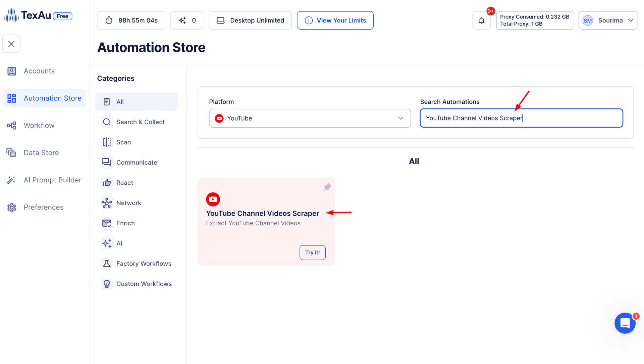Click View Your Limits button
The height and width of the screenshot is (364, 644).
335,20
